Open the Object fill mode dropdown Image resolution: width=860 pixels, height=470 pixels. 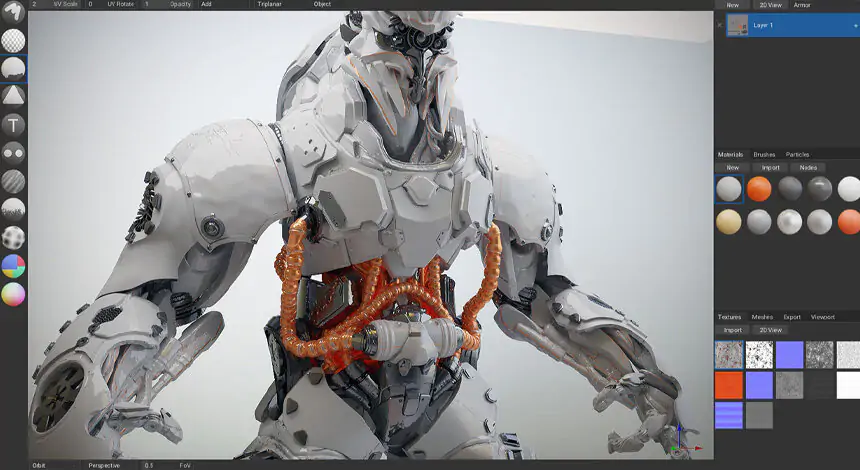pyautogui.click(x=323, y=4)
